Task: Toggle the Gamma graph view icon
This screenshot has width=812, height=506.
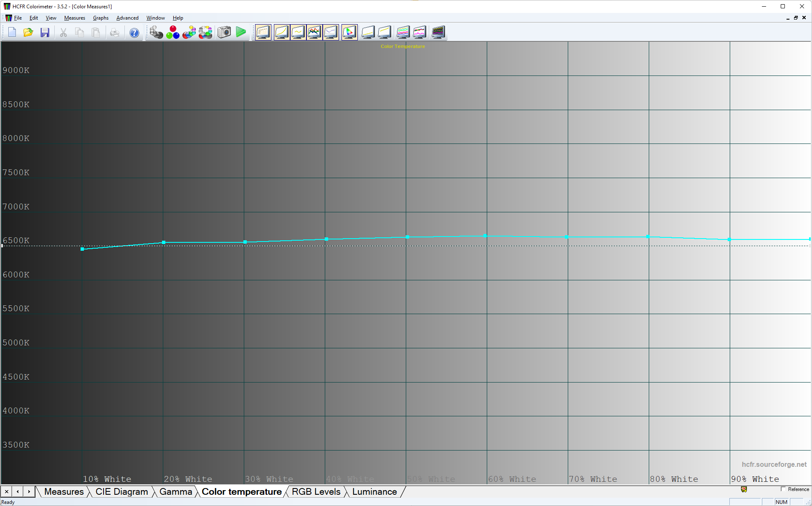Action: [298, 32]
